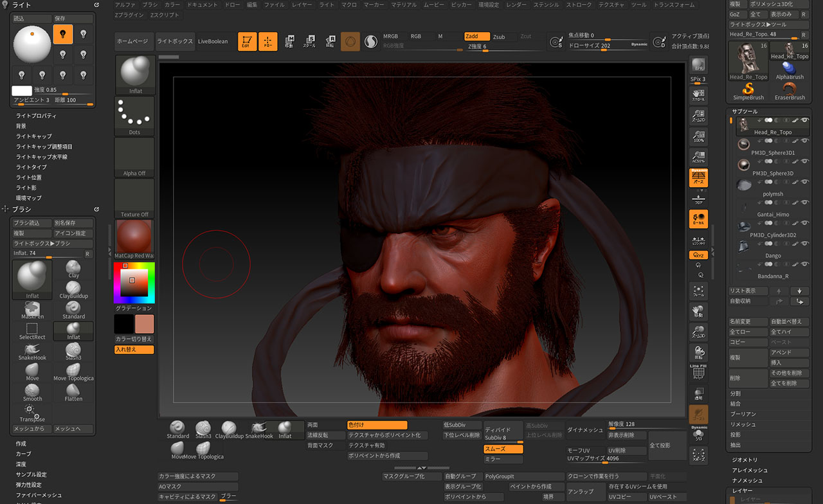Expand the ライトプロパティ section

[x=36, y=116]
